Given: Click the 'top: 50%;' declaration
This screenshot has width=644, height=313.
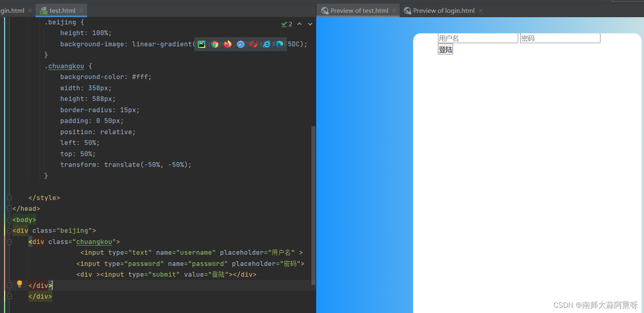Looking at the screenshot, I should pyautogui.click(x=78, y=154).
